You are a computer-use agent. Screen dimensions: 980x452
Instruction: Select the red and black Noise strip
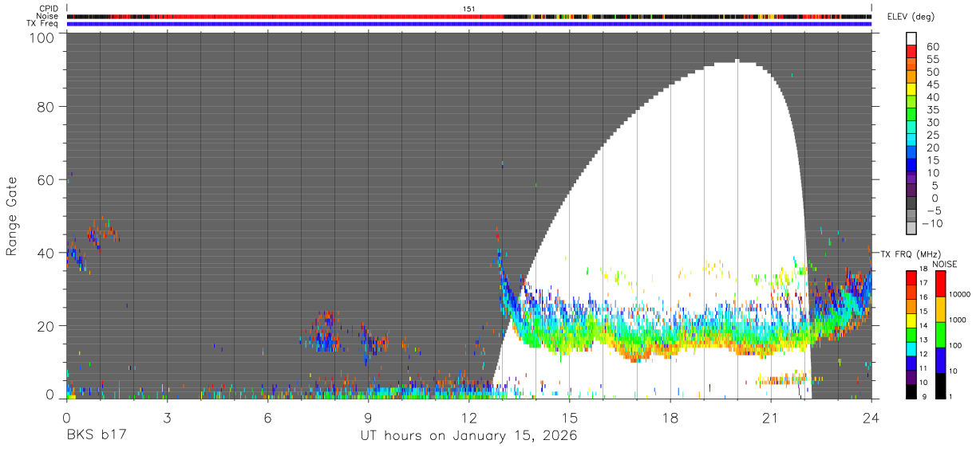[469, 16]
